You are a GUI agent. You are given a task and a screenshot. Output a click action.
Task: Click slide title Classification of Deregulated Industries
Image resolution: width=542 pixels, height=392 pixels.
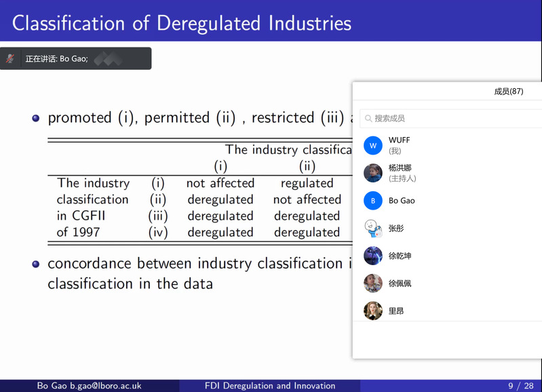click(182, 23)
